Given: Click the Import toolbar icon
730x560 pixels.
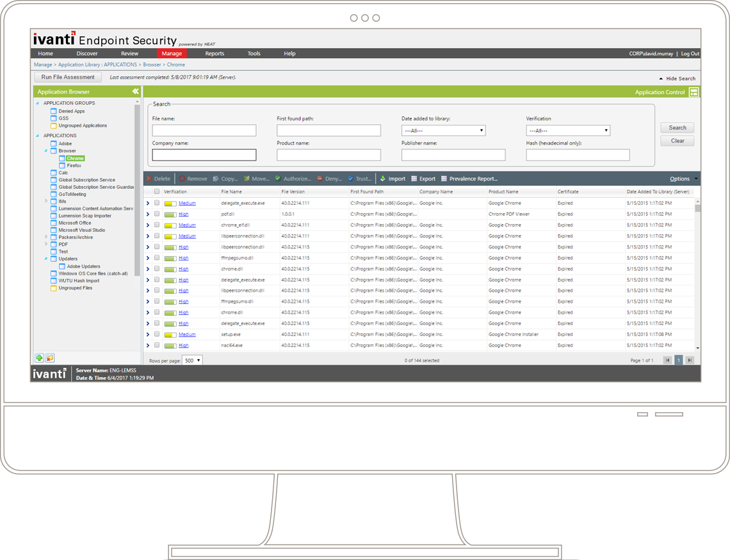Looking at the screenshot, I should click(x=383, y=179).
